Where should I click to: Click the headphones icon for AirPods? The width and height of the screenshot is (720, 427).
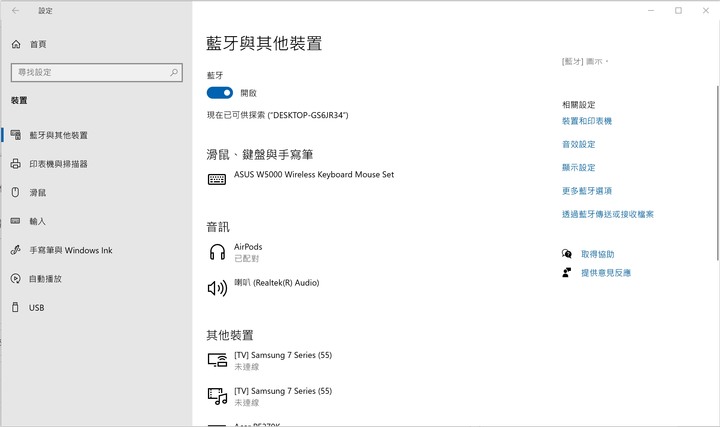tap(217, 252)
